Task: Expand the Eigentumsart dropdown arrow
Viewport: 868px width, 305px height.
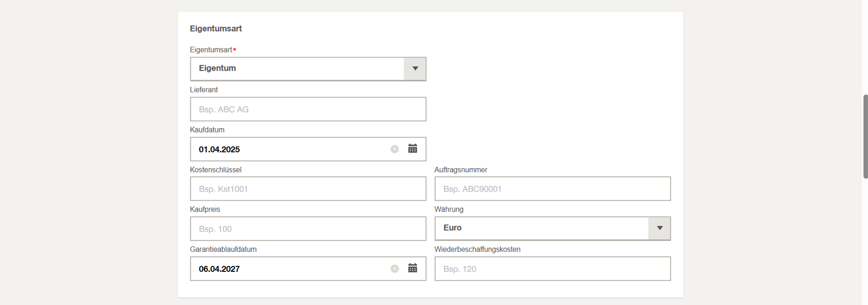Action: (415, 69)
